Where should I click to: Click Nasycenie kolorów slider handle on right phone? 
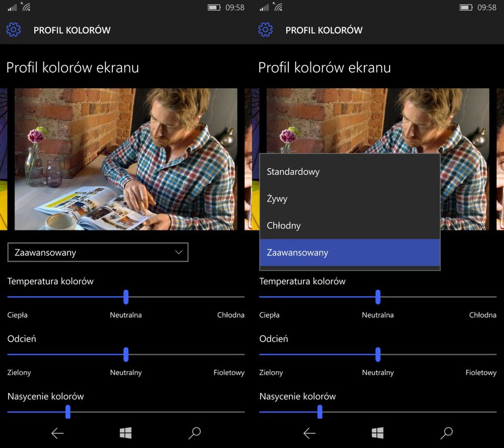[320, 412]
